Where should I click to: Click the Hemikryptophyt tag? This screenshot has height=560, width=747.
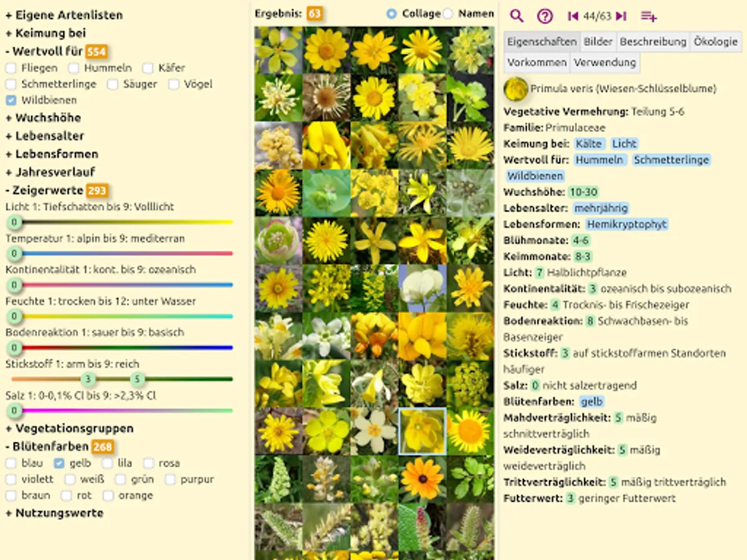(626, 224)
